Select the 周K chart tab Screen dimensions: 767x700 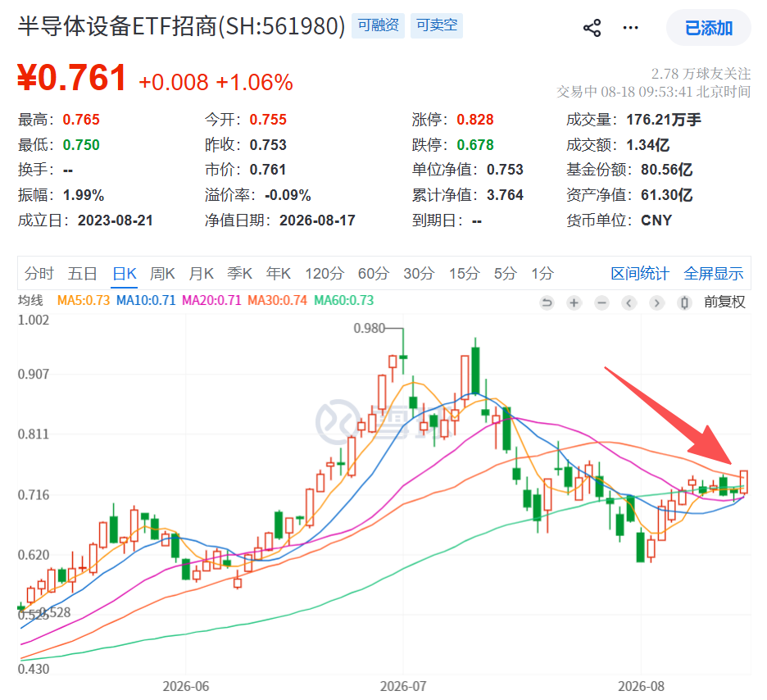162,274
